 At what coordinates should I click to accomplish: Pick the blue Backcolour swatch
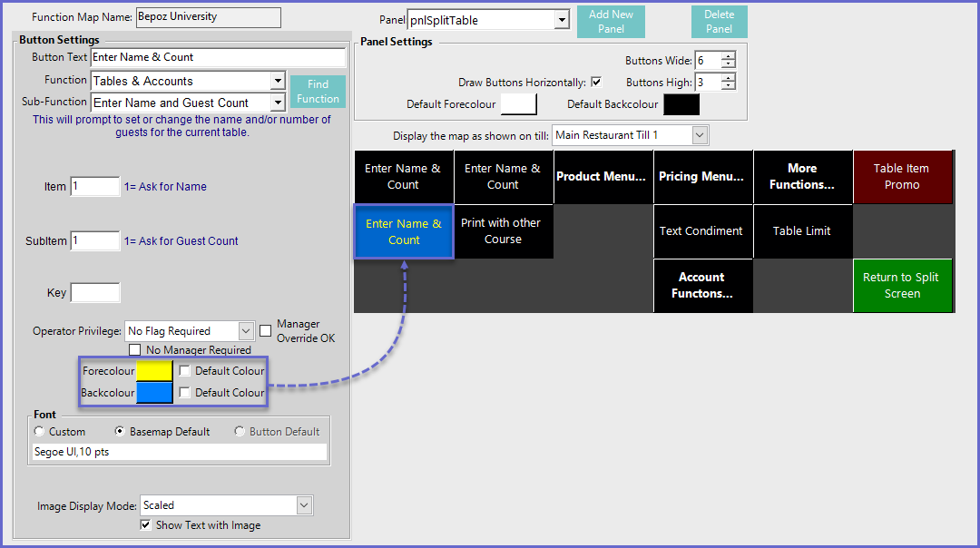click(154, 393)
